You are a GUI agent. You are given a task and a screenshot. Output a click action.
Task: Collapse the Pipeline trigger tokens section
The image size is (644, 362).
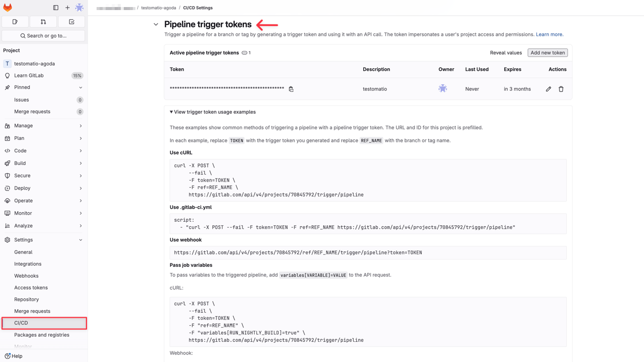[x=156, y=24]
